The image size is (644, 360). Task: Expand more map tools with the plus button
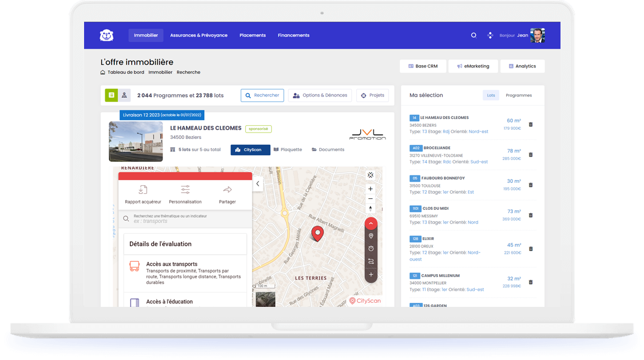(371, 275)
